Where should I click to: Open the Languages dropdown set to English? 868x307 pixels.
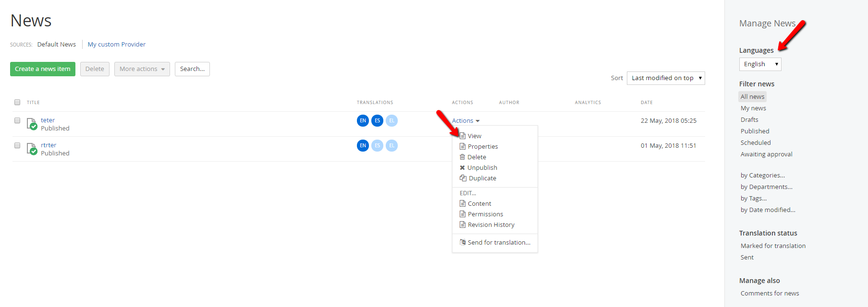(760, 64)
